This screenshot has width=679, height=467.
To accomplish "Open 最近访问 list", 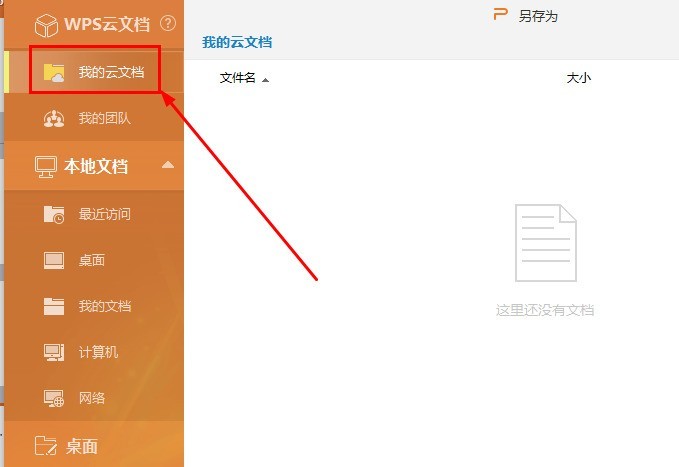I will [x=94, y=214].
